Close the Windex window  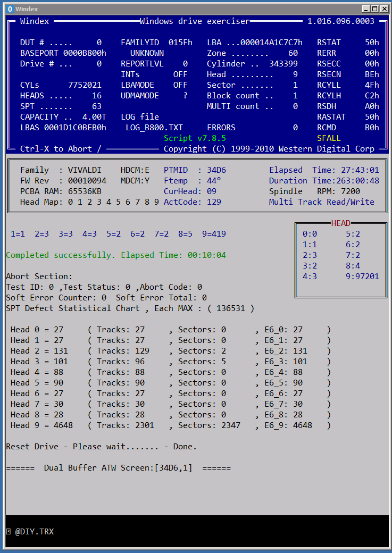click(x=384, y=9)
